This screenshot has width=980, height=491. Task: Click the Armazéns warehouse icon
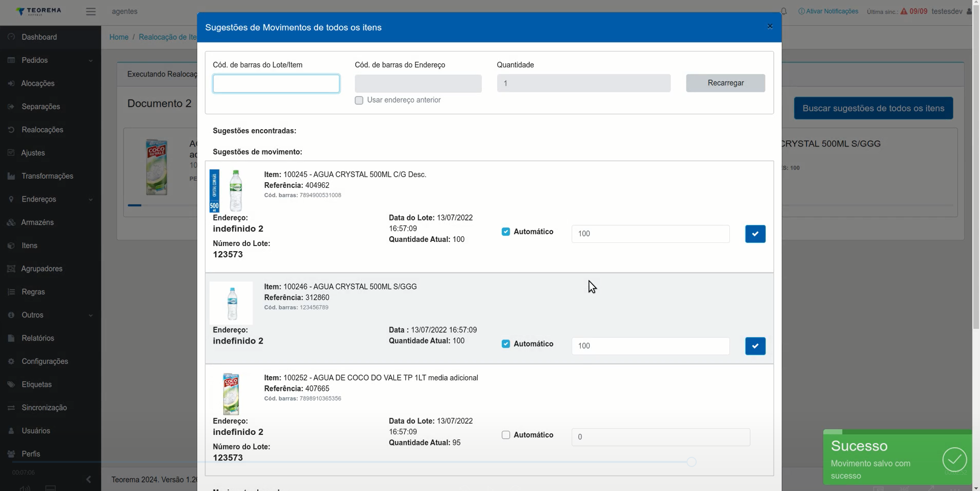[x=11, y=223]
